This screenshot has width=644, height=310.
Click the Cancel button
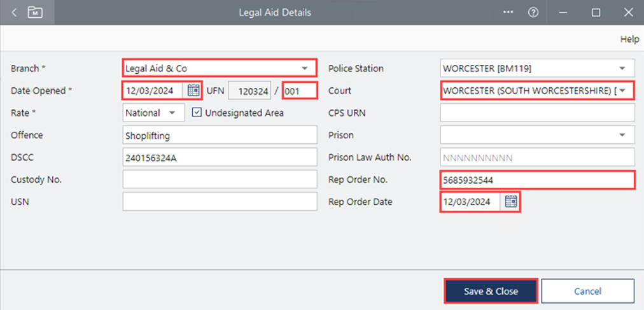587,291
